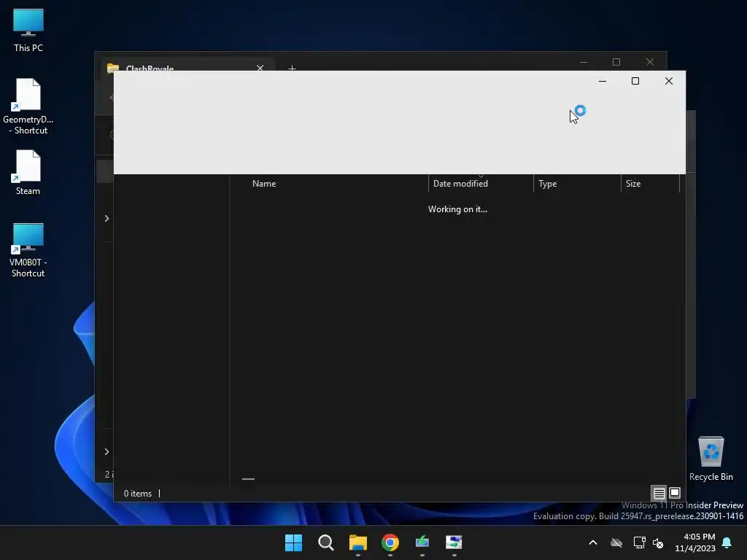Select the Recycle Bin icon

point(711,459)
